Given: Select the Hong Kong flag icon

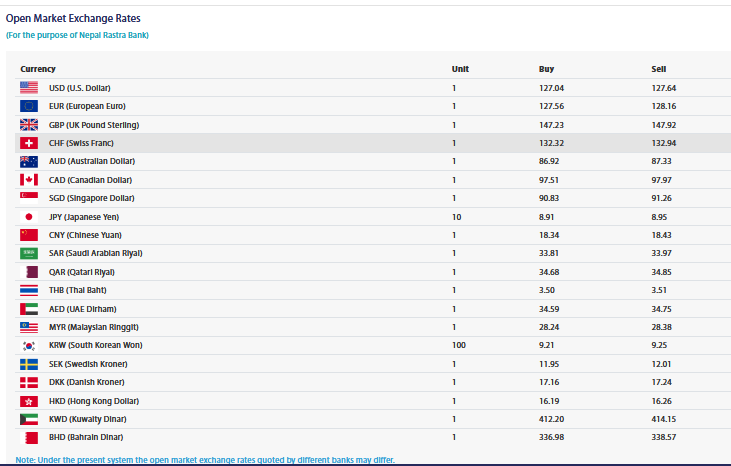Looking at the screenshot, I should 29,400.
